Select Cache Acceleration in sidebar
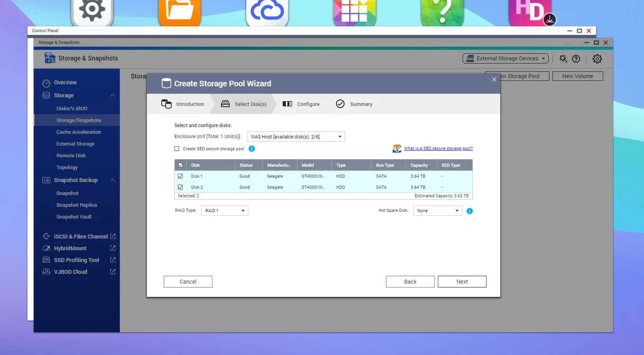 (79, 132)
